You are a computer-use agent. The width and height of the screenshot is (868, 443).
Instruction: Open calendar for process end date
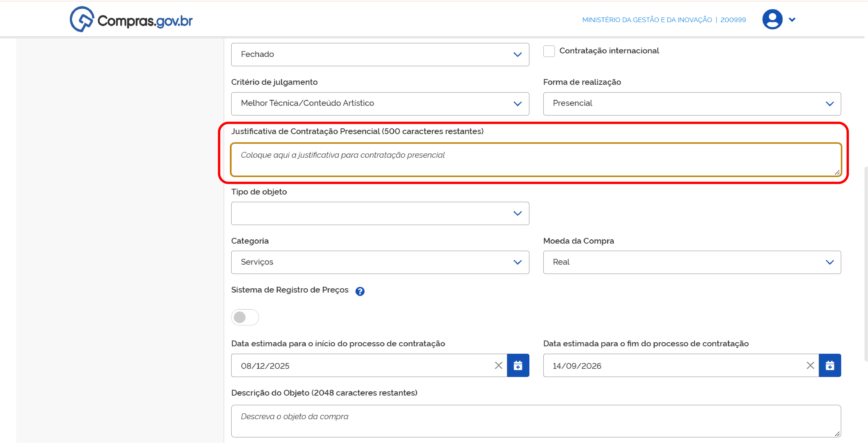830,365
